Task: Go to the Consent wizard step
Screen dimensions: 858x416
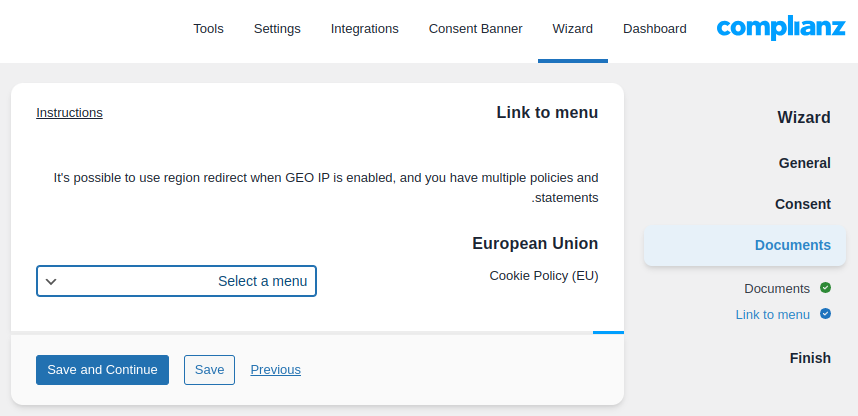Action: pos(802,204)
